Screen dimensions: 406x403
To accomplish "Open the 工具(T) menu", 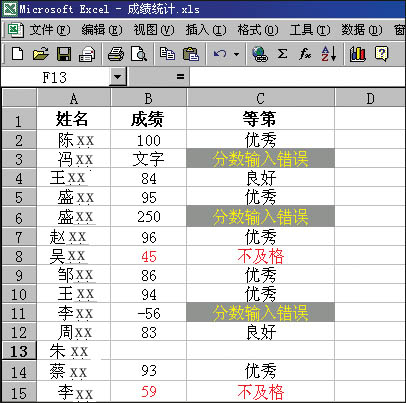I will 310,30.
